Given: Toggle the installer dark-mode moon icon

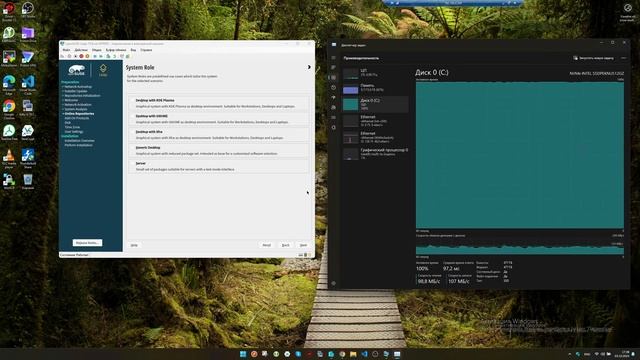Looking at the screenshot, I should tap(309, 67).
